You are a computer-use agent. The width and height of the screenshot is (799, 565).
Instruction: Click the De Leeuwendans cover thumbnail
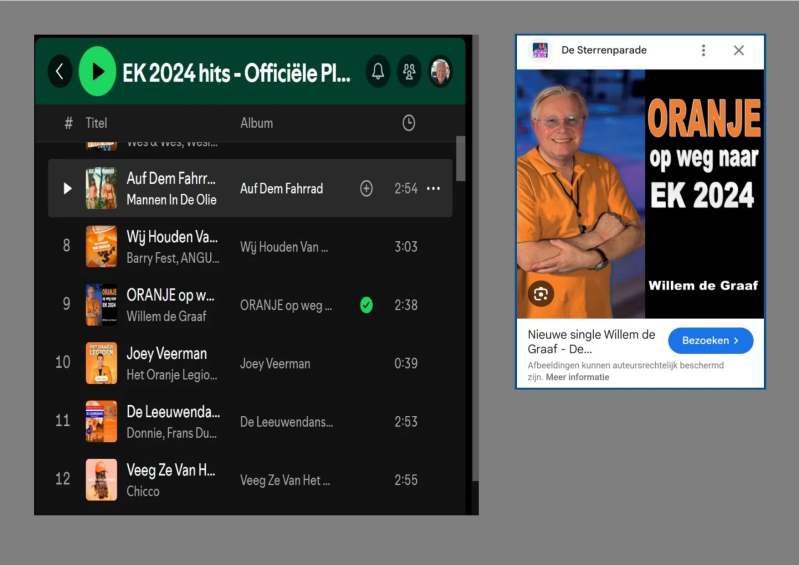(101, 421)
